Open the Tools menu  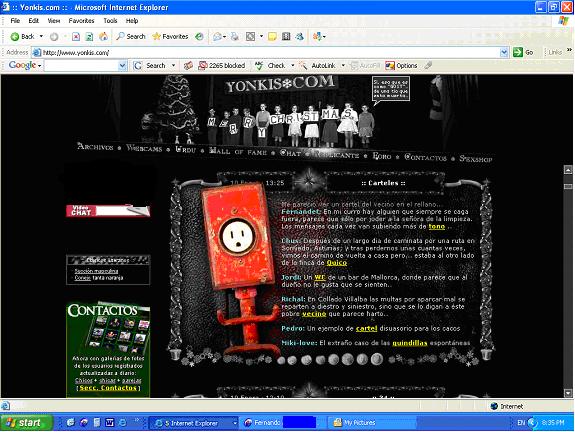[110, 21]
